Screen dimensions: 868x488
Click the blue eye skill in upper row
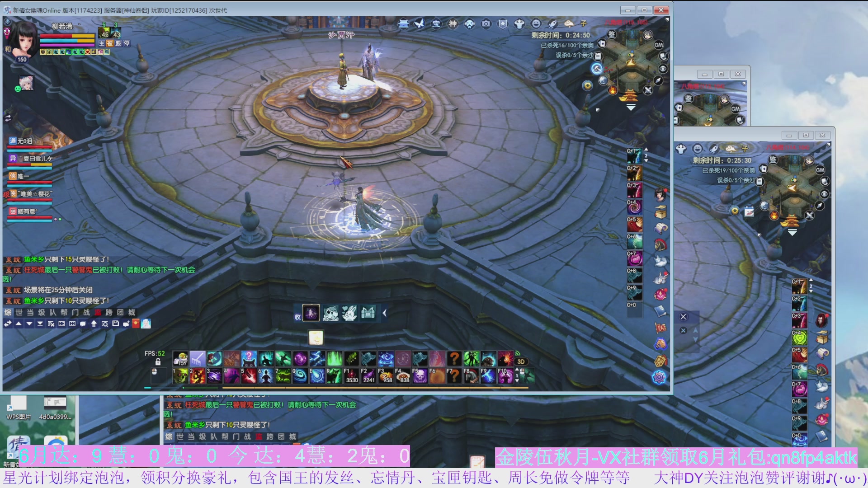point(386,359)
